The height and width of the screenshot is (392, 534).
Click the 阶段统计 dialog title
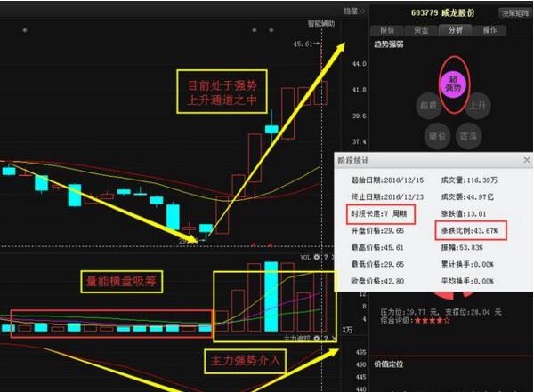pos(352,160)
